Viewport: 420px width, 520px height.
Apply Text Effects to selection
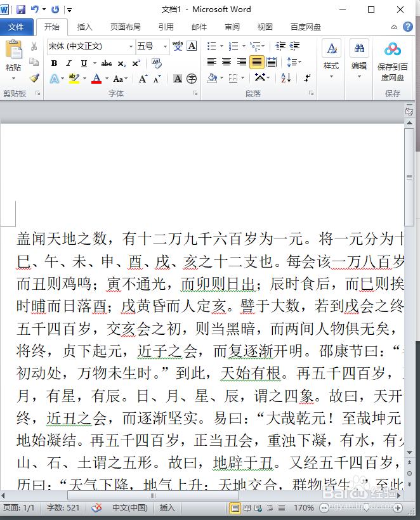(x=55, y=79)
